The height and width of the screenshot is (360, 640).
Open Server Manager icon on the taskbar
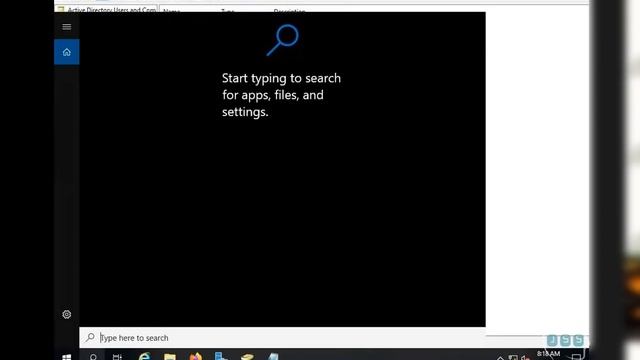tap(221, 356)
